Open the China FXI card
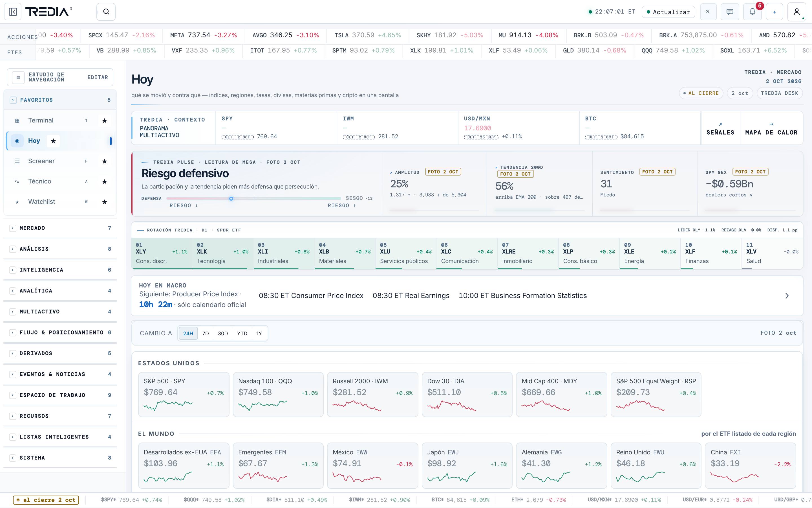Image resolution: width=812 pixels, height=508 pixels. [x=751, y=465]
